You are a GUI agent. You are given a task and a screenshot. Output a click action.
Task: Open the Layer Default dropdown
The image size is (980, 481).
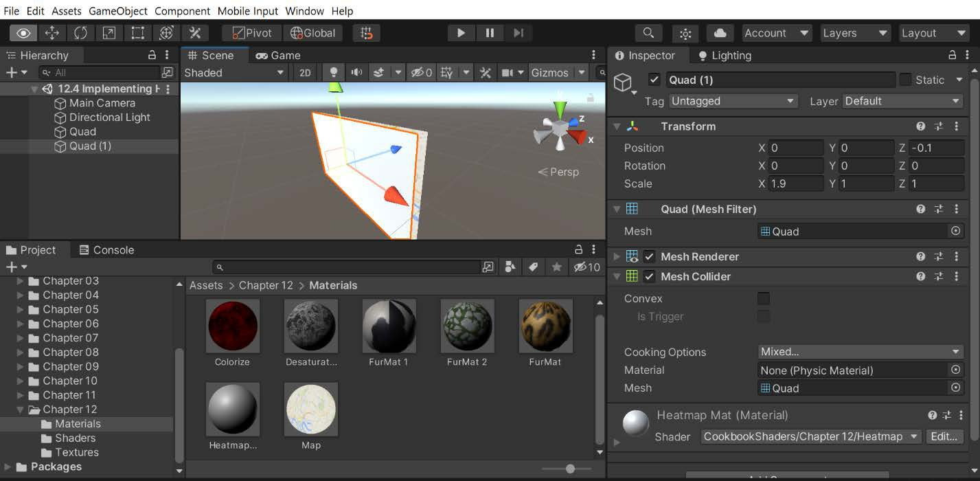tap(902, 101)
